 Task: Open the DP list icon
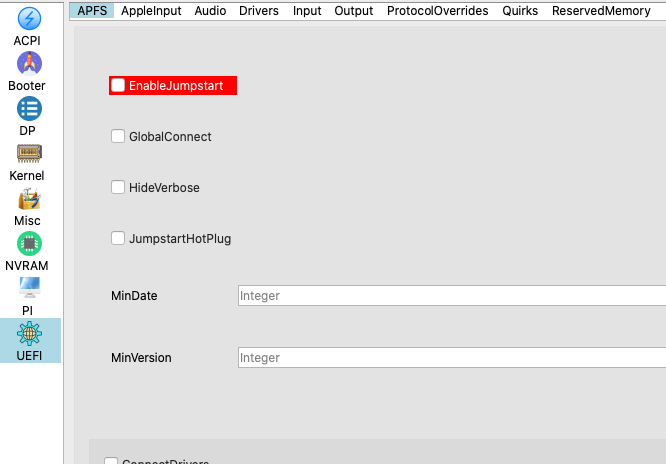tap(29, 109)
